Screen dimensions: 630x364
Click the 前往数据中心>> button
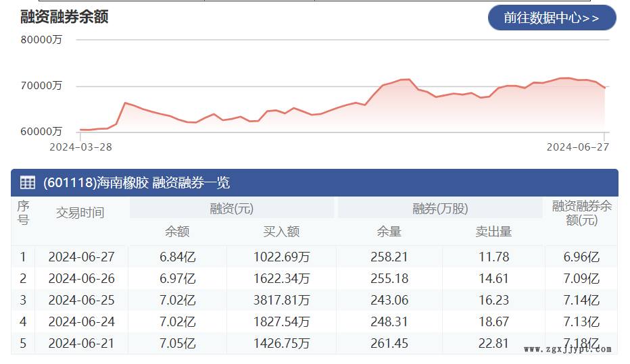(x=552, y=18)
